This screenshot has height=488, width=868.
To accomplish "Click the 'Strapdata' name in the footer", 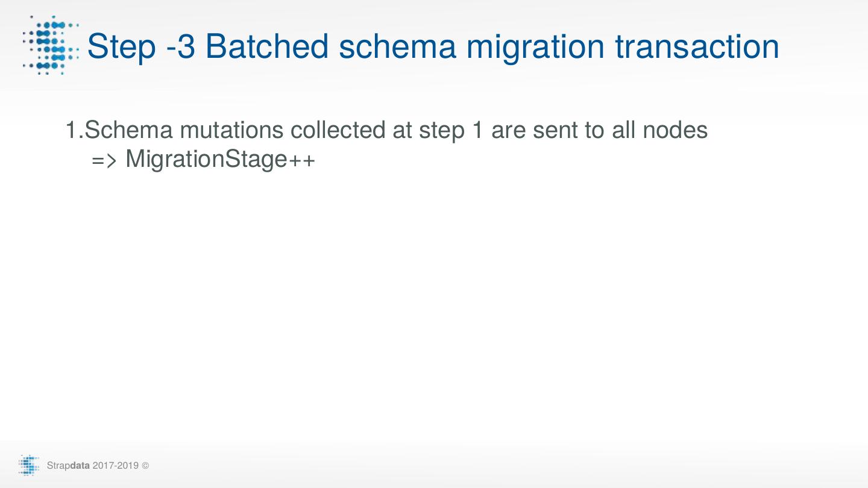I will [x=68, y=466].
